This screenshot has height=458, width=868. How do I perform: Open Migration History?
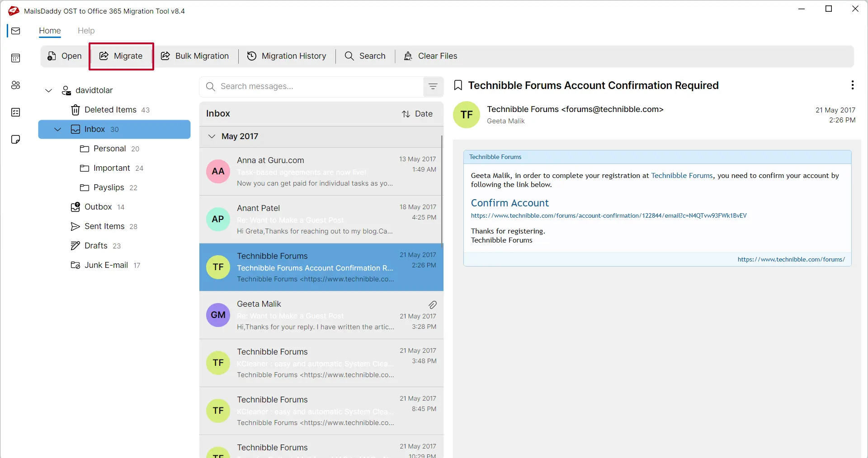pyautogui.click(x=287, y=56)
